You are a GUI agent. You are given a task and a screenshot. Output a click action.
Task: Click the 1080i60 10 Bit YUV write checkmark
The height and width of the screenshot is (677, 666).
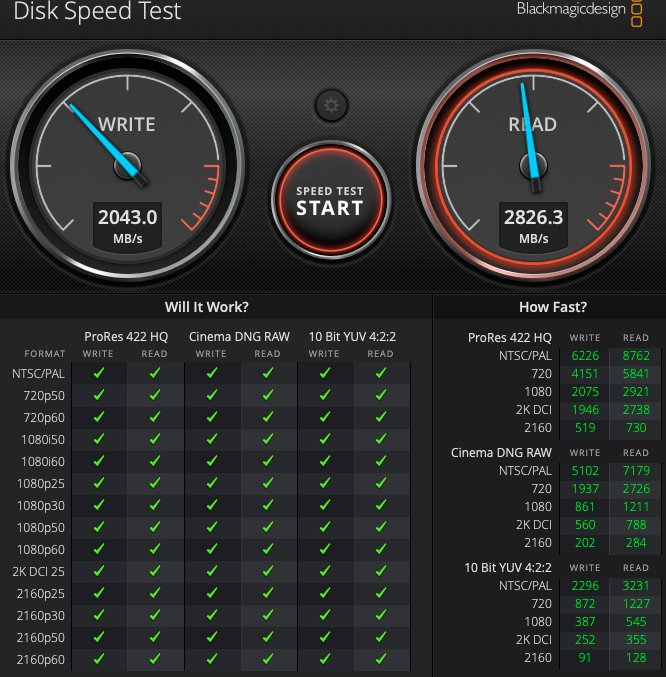[325, 461]
